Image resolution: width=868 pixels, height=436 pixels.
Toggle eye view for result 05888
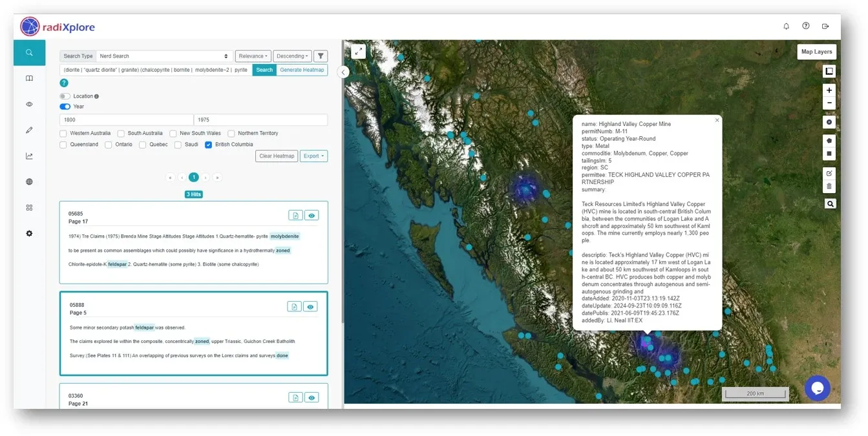click(x=310, y=306)
